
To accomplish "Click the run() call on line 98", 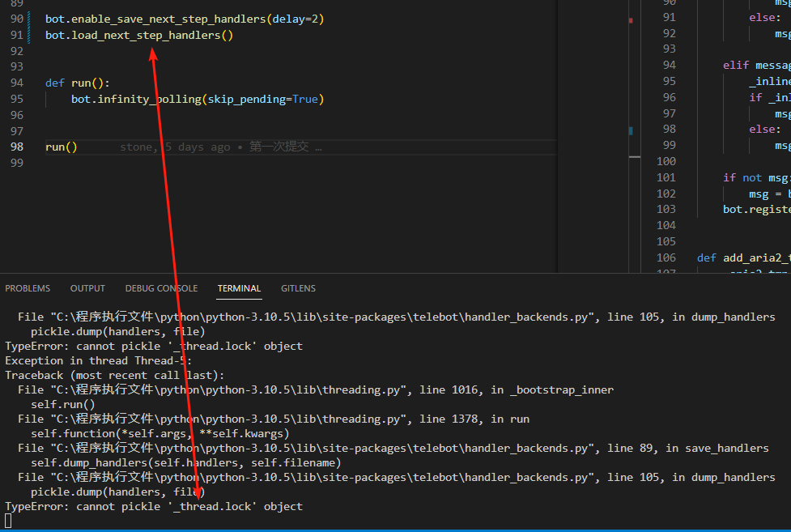I will [61, 147].
